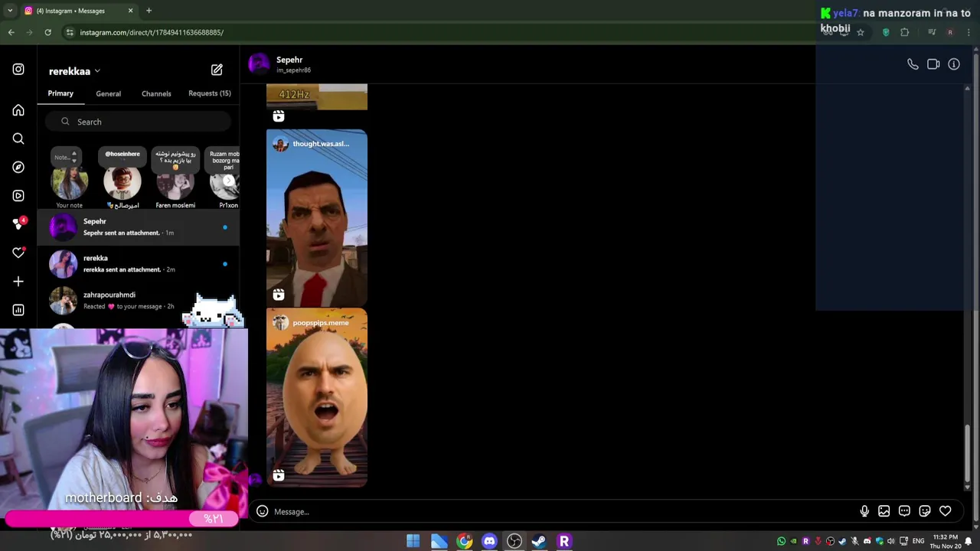Click the browser address bar URL
The height and width of the screenshot is (551, 980).
tap(152, 32)
